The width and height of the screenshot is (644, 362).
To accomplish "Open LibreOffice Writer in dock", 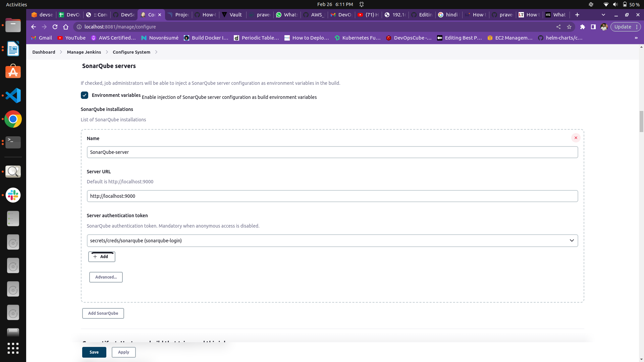I will click(13, 49).
